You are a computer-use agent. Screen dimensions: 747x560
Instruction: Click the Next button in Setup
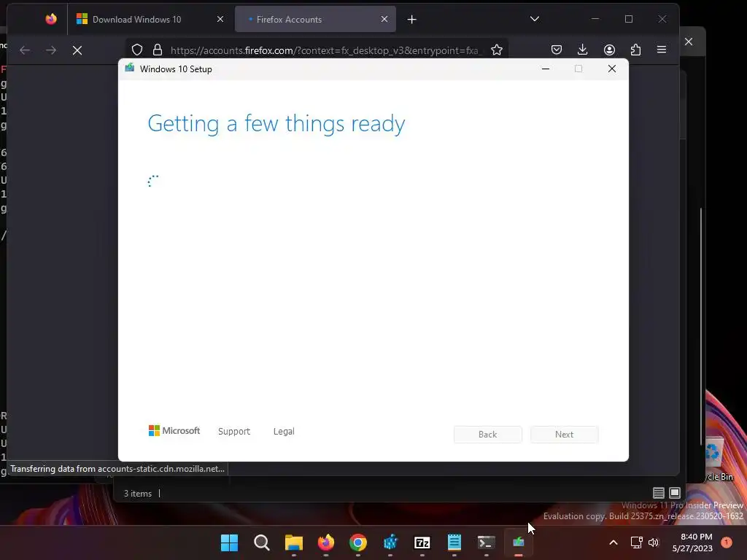[565, 435]
